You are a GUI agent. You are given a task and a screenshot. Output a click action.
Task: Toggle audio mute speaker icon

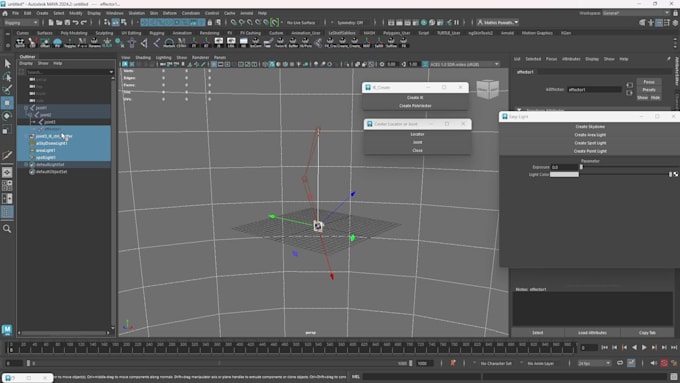pyautogui.click(x=654, y=363)
